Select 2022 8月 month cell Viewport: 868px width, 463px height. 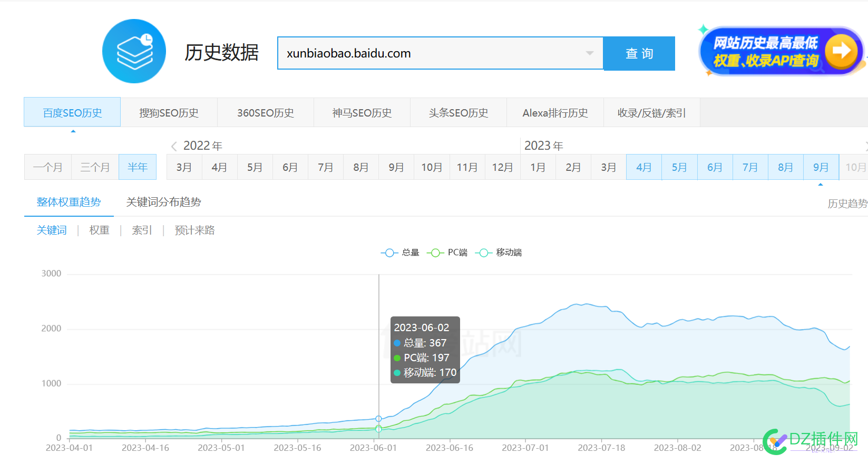point(360,167)
